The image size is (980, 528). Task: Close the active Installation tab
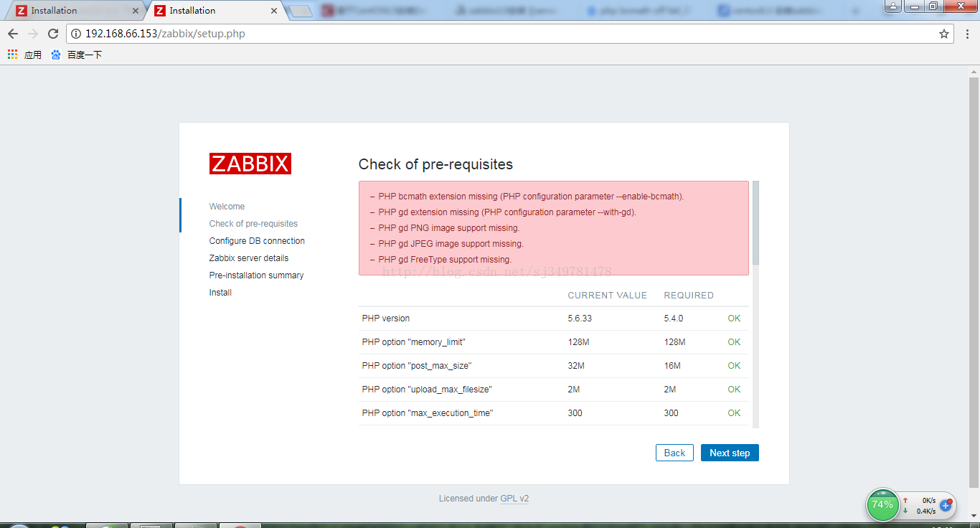274,11
